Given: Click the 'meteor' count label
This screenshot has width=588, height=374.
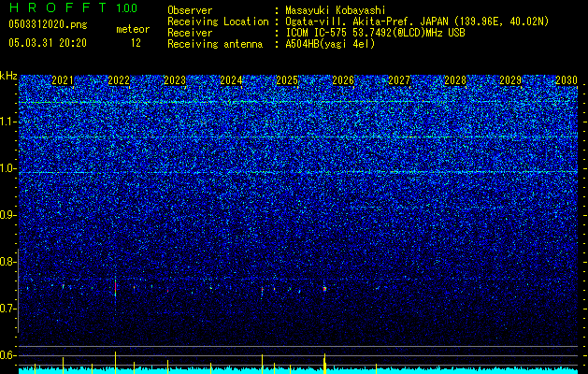Looking at the screenshot, I should point(133,29).
